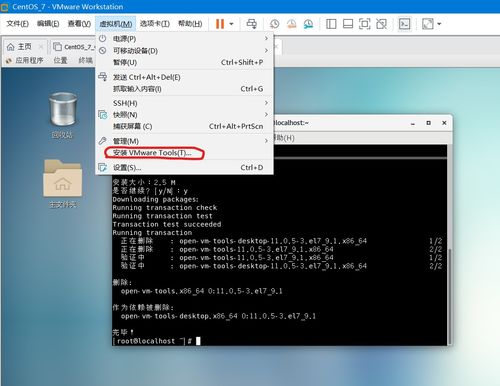Toggle the sidebar library view icon
This screenshot has width=500, height=386.
[x=331, y=24]
